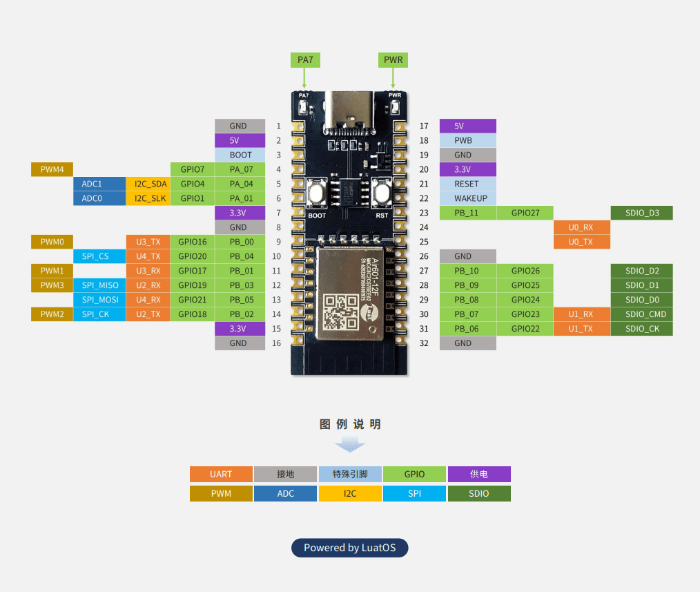Click the black regulator chip between the buttons

(x=350, y=189)
